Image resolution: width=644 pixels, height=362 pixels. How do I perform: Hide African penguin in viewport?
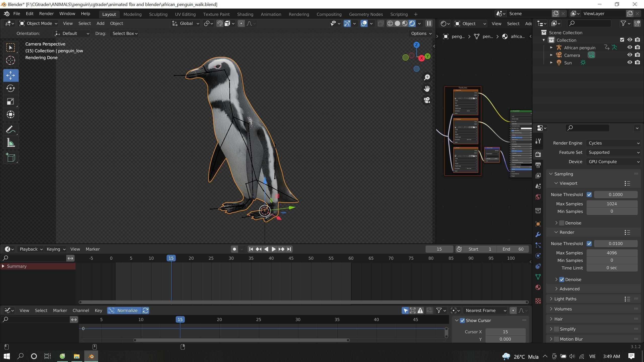(630, 48)
